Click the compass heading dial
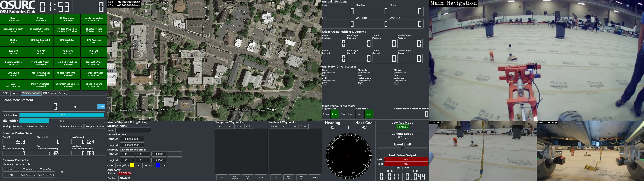Screen dimensions: 644x181 coord(348,156)
